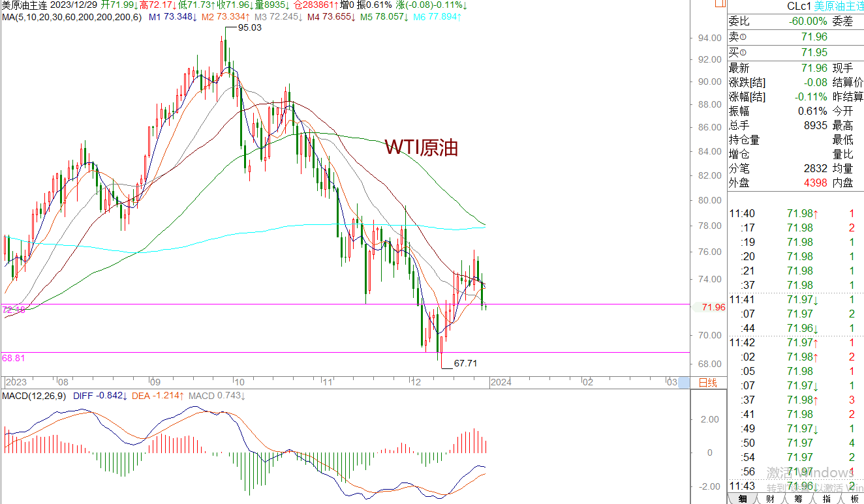Click the 最新 71.96 latest price row
This screenshot has width=864, height=504.
point(779,68)
